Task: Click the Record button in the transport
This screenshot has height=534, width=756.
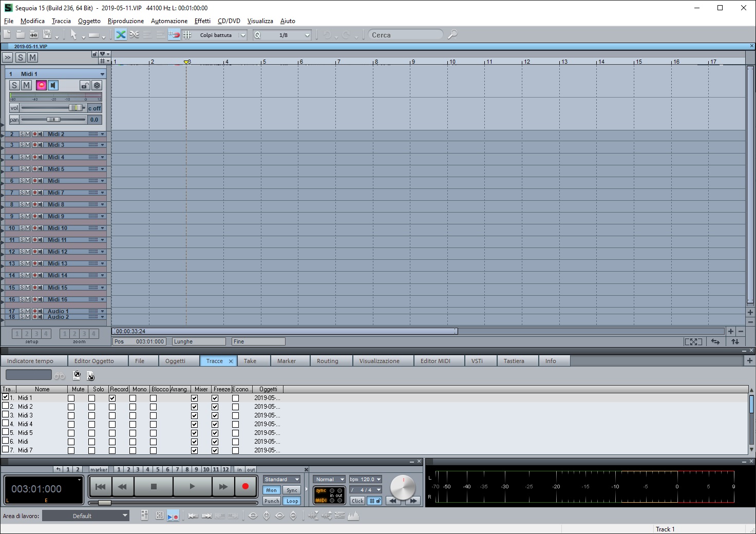Action: coord(245,486)
